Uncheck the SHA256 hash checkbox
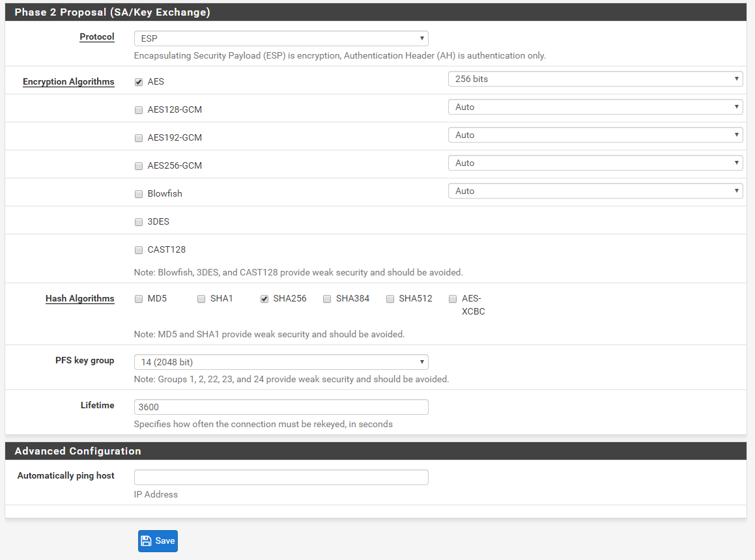The width and height of the screenshot is (755, 560). [x=264, y=298]
